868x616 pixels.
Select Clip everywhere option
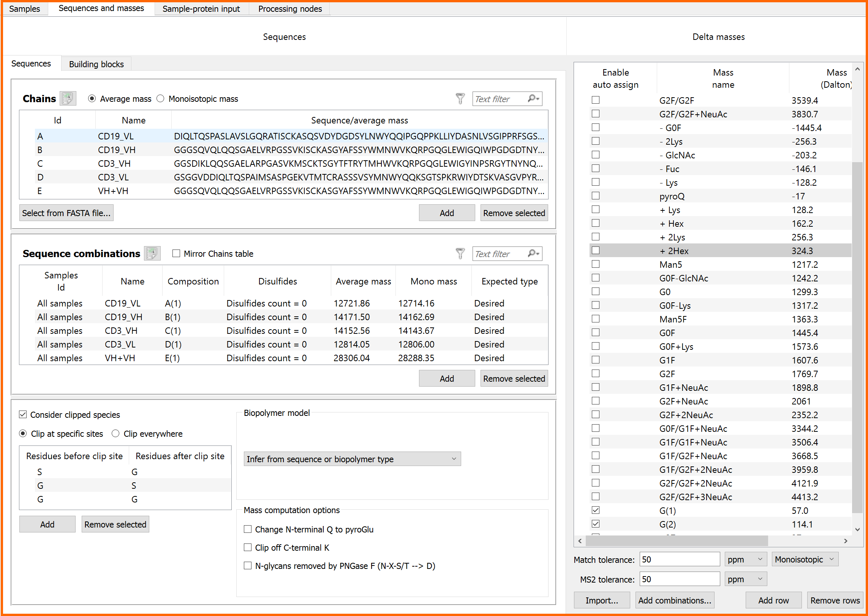(x=115, y=433)
